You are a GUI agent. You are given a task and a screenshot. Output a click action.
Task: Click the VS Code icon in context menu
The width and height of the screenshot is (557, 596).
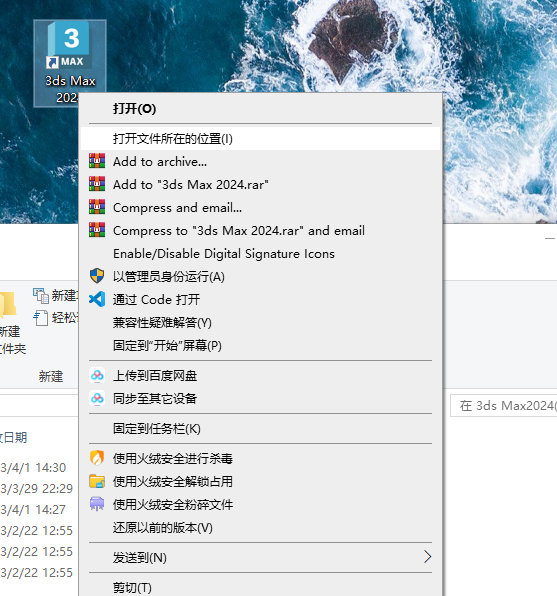pyautogui.click(x=97, y=299)
